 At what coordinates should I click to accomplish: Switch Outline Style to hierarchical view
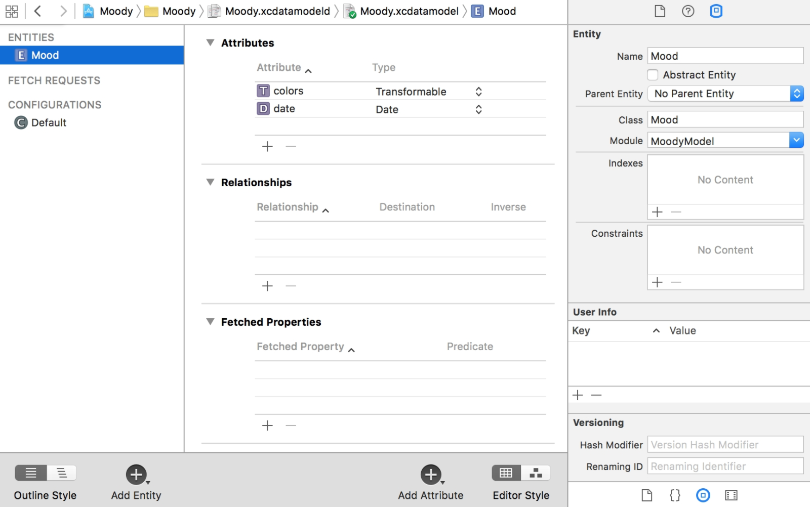click(62, 474)
